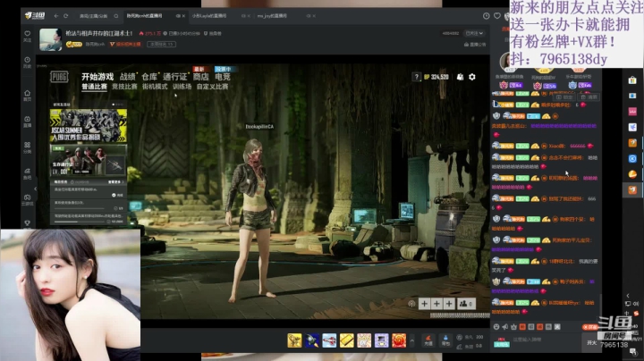Select 自定义比赛 mode

212,87
